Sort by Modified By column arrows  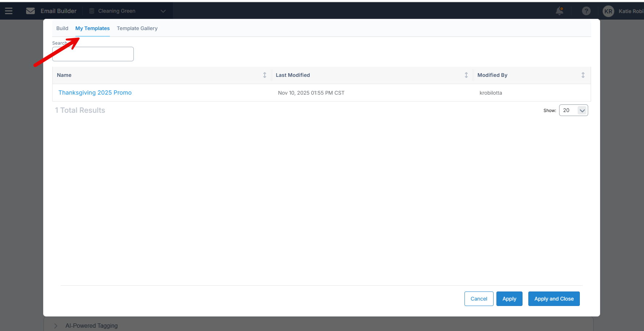point(583,75)
